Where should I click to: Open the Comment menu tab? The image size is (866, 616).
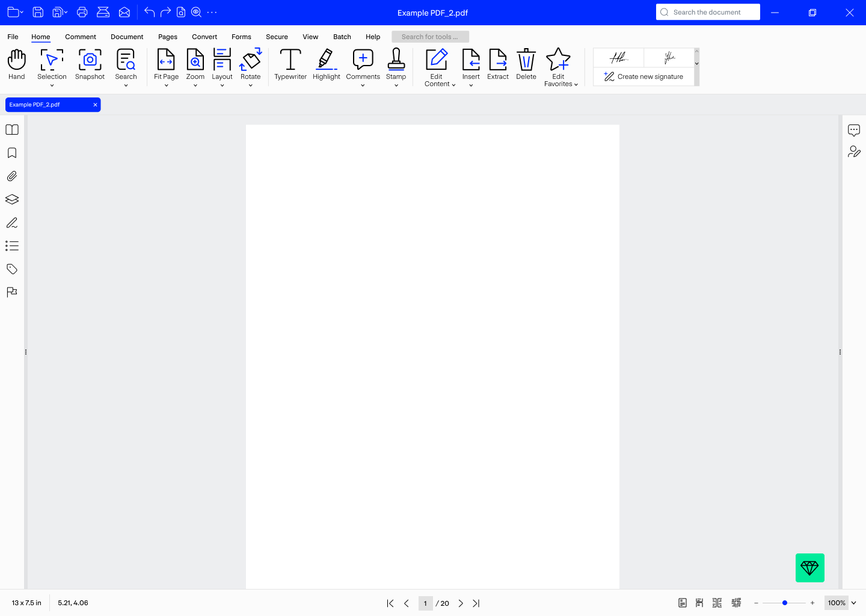pos(81,37)
